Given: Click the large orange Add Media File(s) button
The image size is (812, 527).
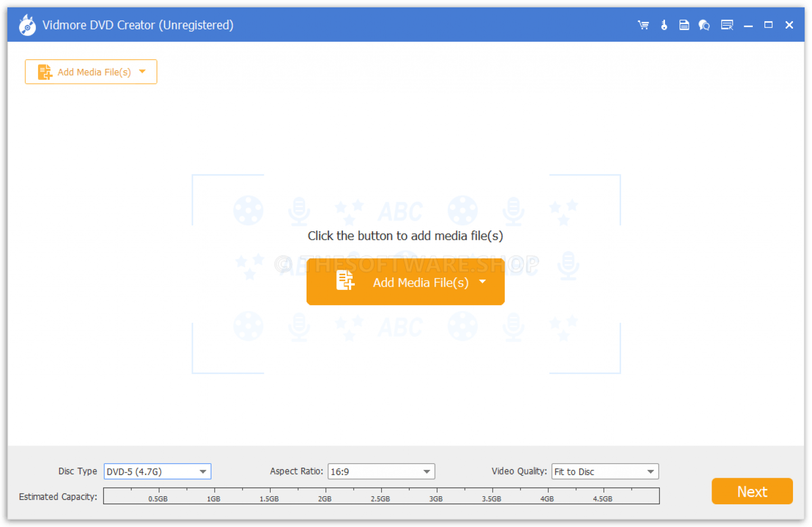Looking at the screenshot, I should click(x=405, y=282).
